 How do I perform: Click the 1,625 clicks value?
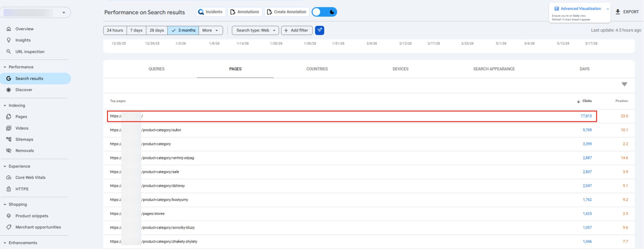(587, 214)
